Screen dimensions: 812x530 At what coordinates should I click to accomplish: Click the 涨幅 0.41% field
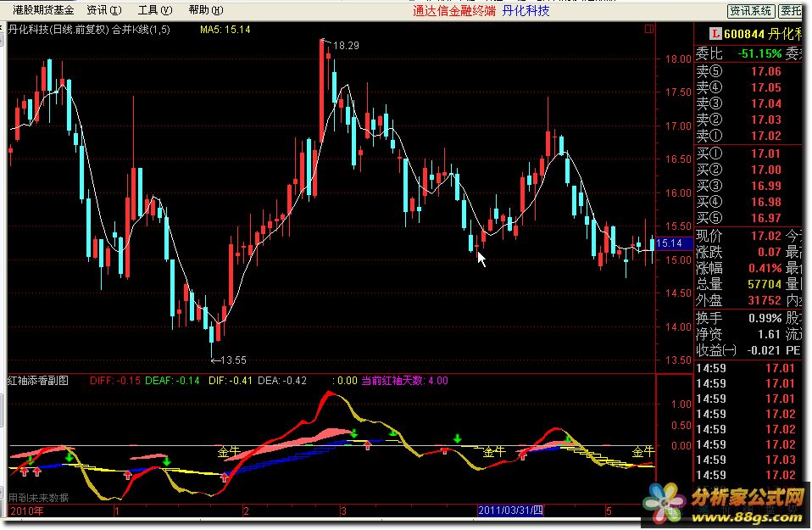(738, 268)
